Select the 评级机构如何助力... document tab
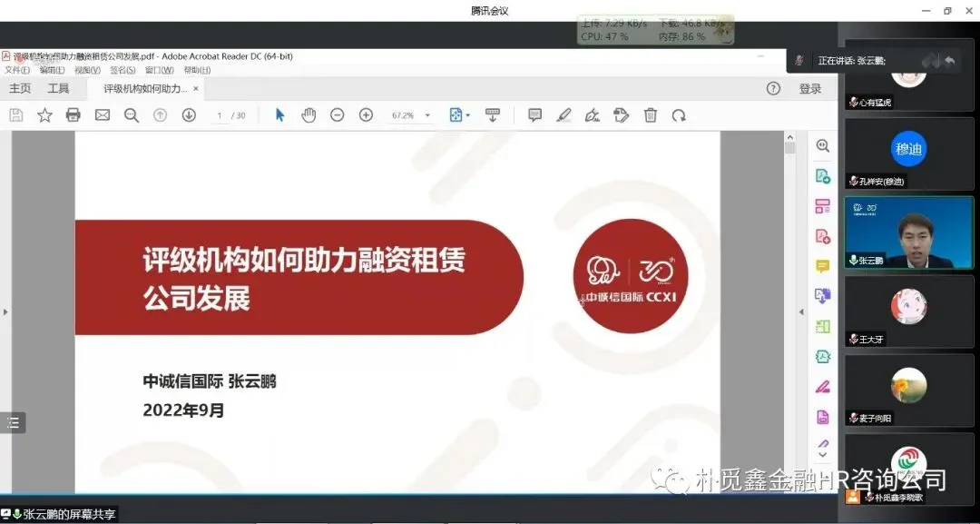This screenshot has height=524, width=980. click(x=145, y=89)
